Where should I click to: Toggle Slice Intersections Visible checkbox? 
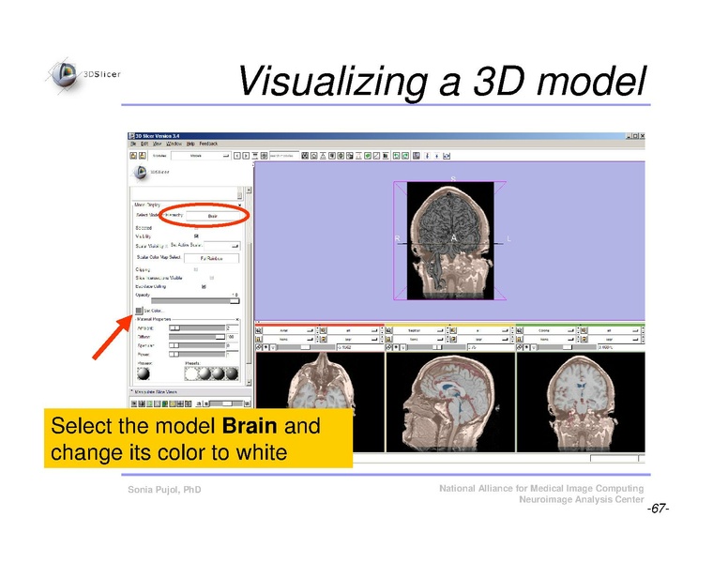[x=212, y=278]
